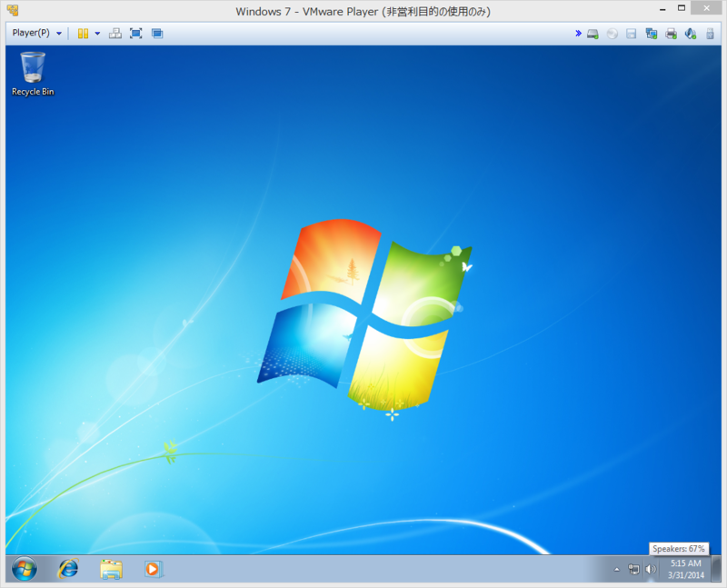Screen dimensions: 727x588
Task: Expand the power options dropdown arrow beside pause
Action: tap(97, 34)
